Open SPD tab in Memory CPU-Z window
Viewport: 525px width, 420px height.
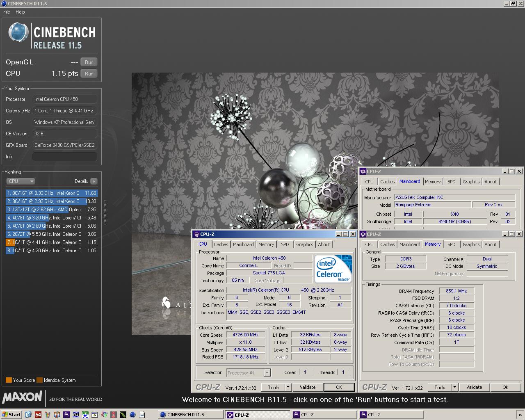click(x=452, y=244)
